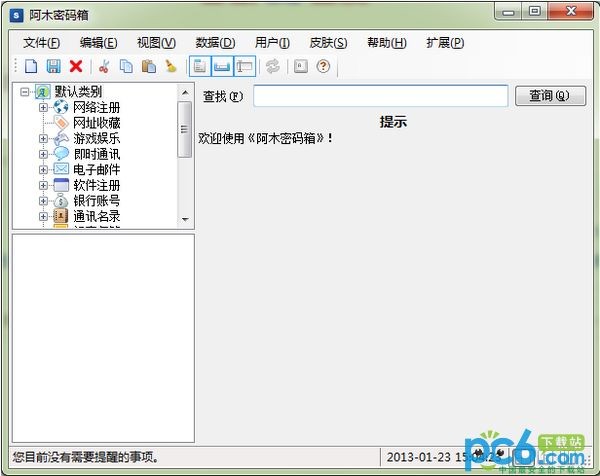This screenshot has width=600, height=476.
Task: Open the 编辑(E) menu
Action: [x=98, y=42]
